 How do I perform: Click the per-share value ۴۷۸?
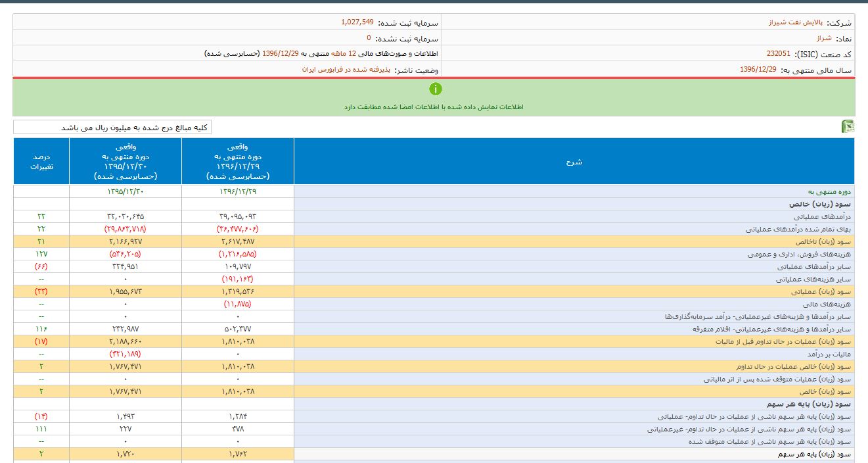click(238, 429)
